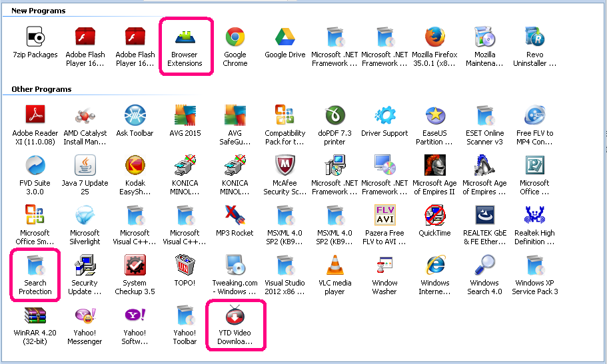This screenshot has width=607, height=364.
Task: Select the MP3 Rocket icon
Action: coord(235,215)
